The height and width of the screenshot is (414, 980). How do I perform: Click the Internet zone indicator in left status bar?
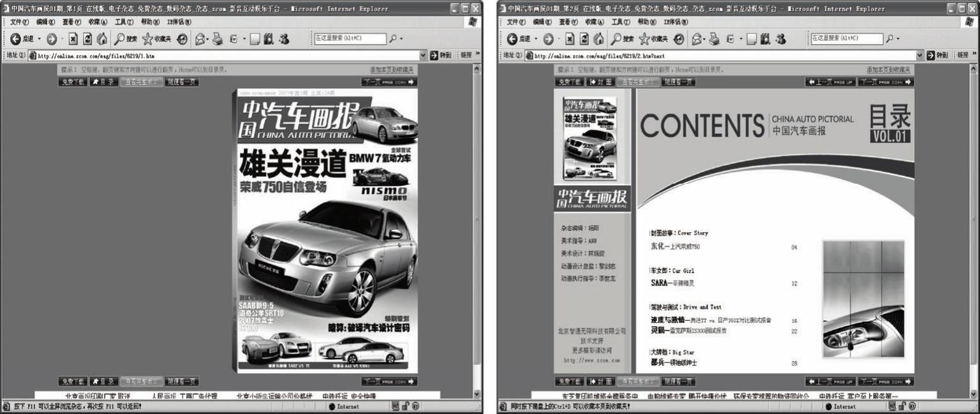tap(344, 406)
